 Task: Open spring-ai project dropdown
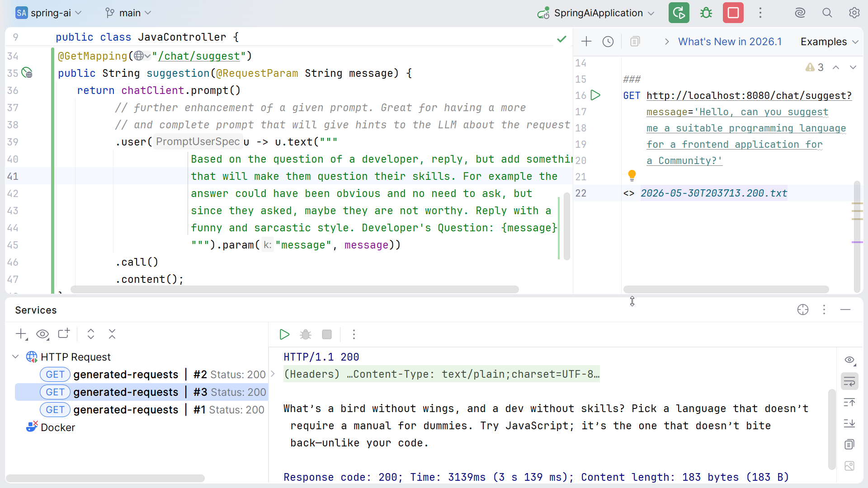pos(48,13)
